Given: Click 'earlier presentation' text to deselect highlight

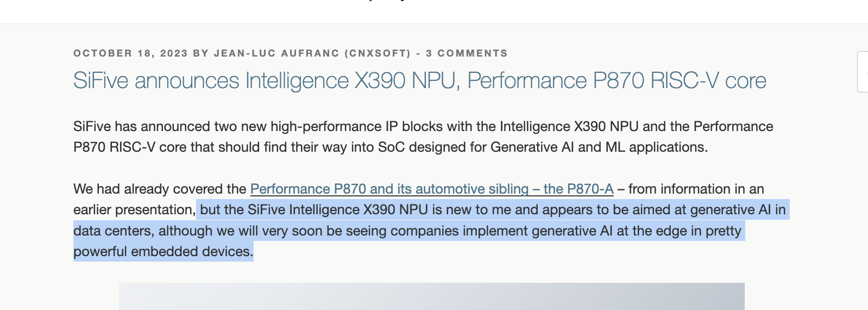Looking at the screenshot, I should pyautogui.click(x=133, y=210).
